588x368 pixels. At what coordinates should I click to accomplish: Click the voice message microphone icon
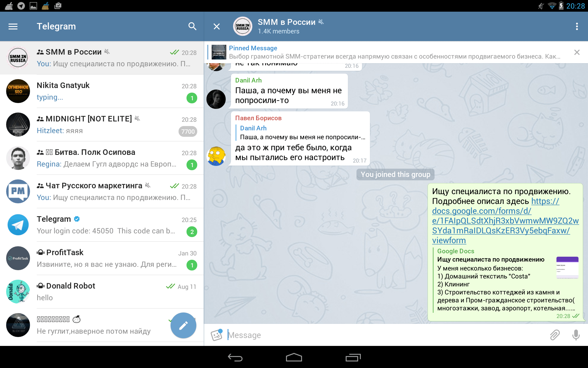coord(576,335)
